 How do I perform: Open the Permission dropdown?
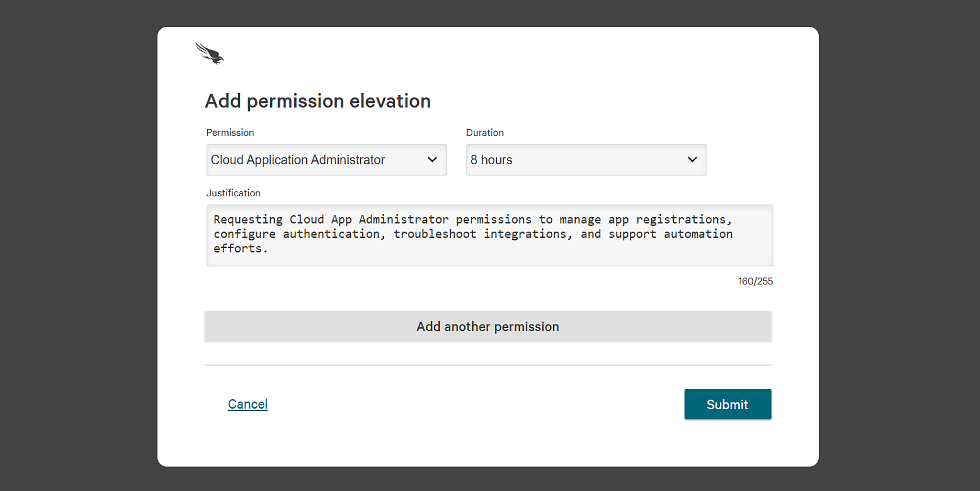pyautogui.click(x=326, y=160)
